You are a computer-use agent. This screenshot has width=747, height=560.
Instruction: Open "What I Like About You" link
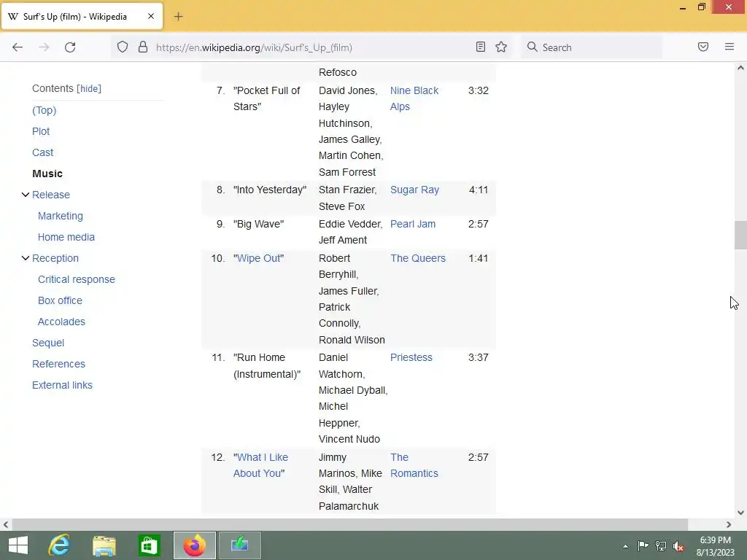pyautogui.click(x=260, y=465)
